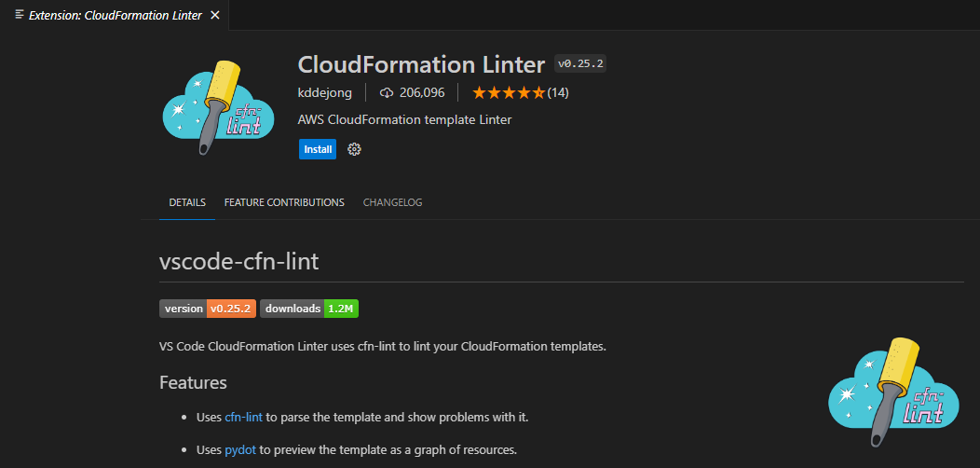980x468 pixels.
Task: Click the version v0.25.2 shield badge
Action: click(x=208, y=309)
